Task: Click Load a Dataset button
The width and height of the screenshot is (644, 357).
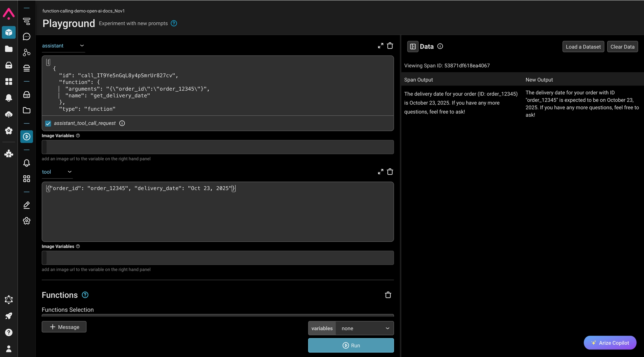Action: (583, 47)
